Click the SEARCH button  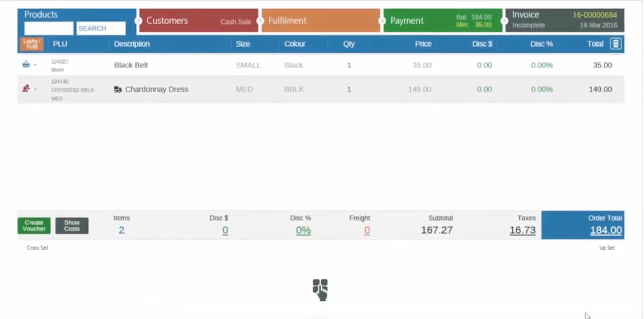[101, 28]
